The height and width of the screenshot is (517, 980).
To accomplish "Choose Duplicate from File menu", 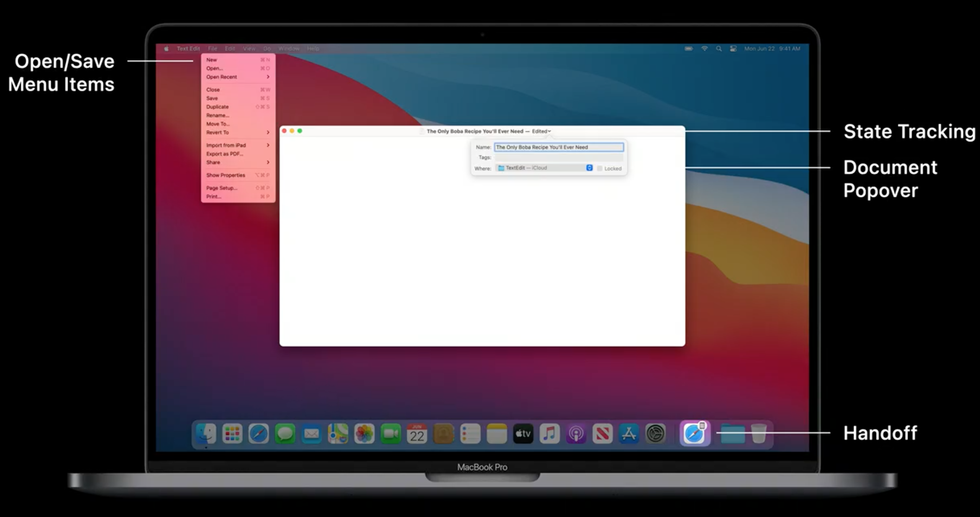I will click(x=238, y=107).
